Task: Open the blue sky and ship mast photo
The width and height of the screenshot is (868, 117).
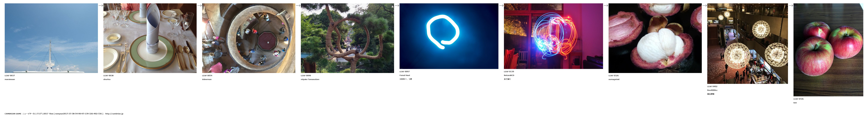Action: pos(51,38)
